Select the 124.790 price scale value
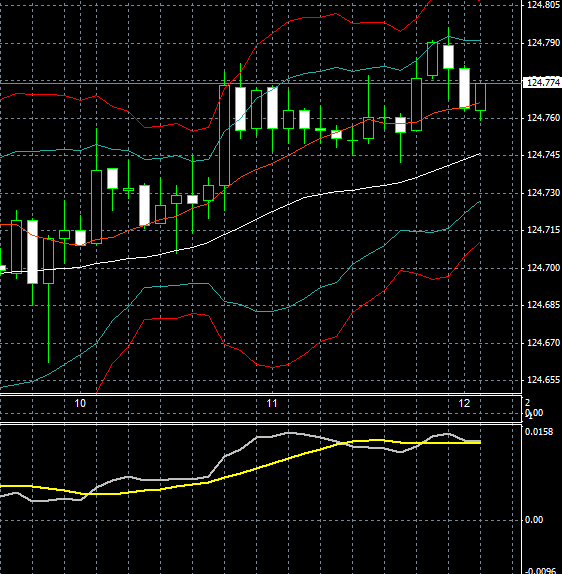Viewport: 562px width, 574px height. (x=543, y=43)
